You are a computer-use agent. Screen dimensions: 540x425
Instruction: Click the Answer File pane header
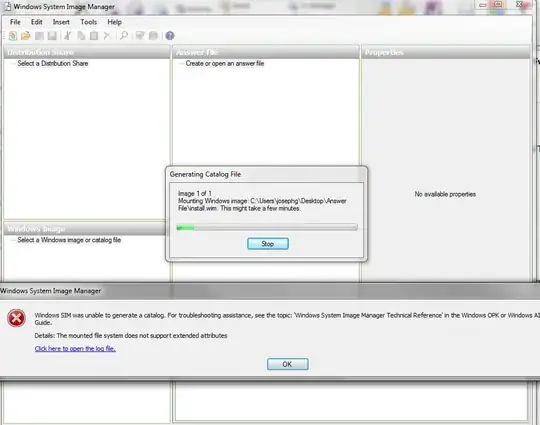pyautogui.click(x=266, y=52)
